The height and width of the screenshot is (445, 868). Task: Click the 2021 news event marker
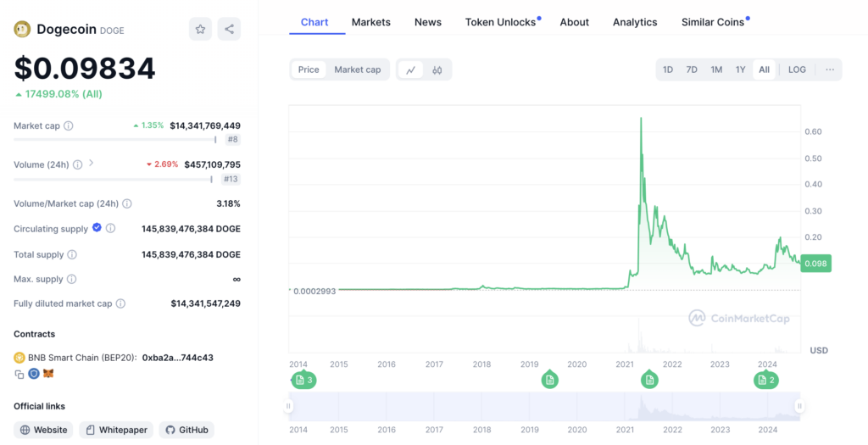(x=649, y=380)
